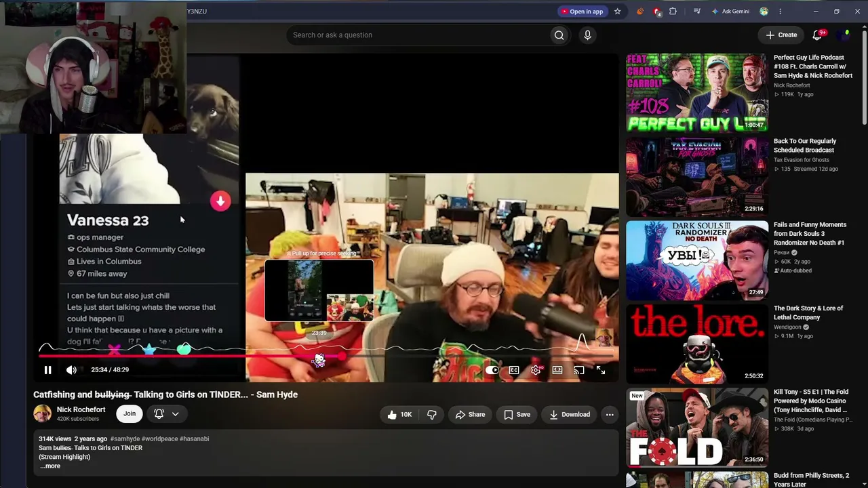Open #samhyde hashtag link

[x=125, y=439]
